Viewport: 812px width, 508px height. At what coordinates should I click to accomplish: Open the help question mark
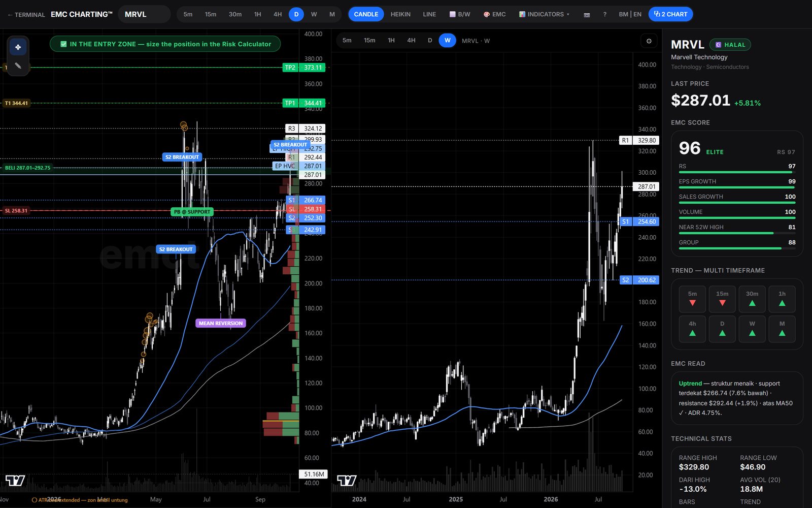(x=604, y=15)
